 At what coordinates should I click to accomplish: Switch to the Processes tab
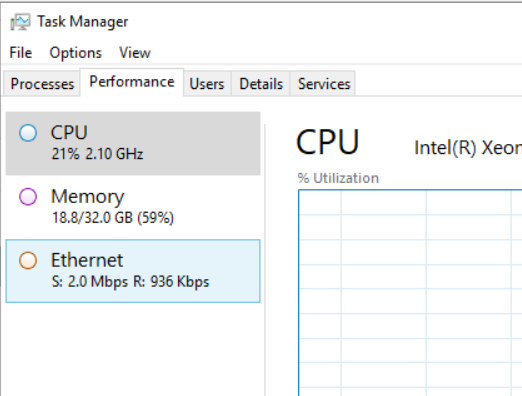(42, 84)
